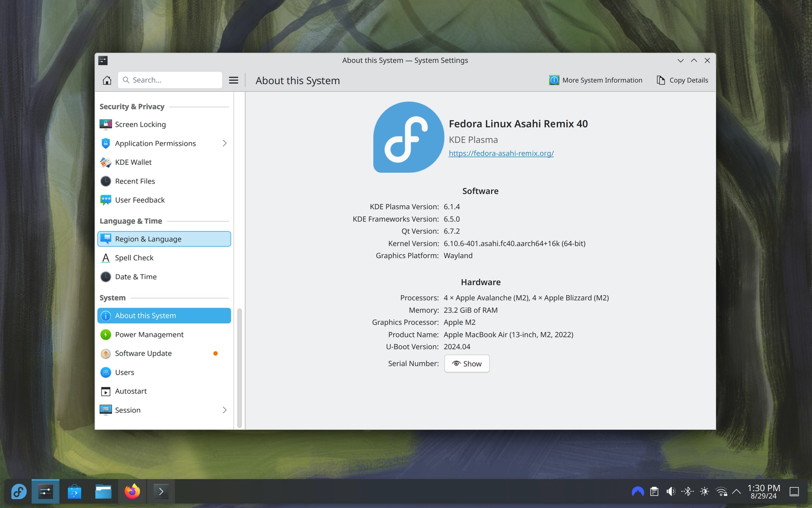The image size is (812, 508).
Task: Expand Session submenu arrow
Action: pyautogui.click(x=224, y=410)
